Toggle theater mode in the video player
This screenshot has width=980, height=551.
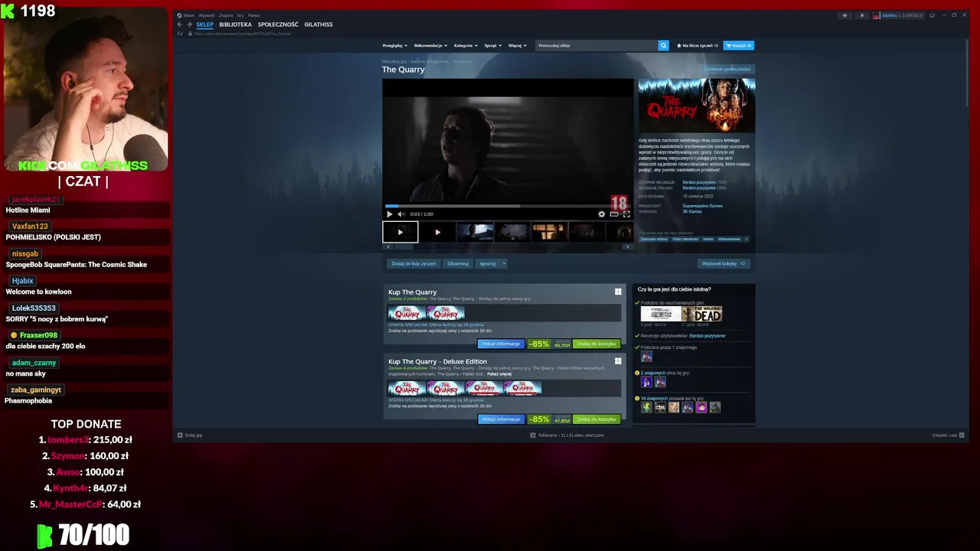[614, 214]
